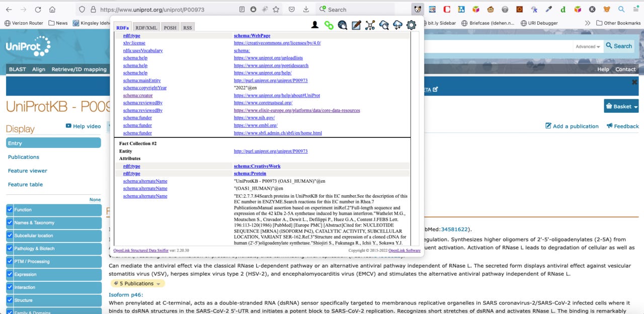Uncheck the Structure checkbox
This screenshot has width=644, height=314.
pos(10,300)
